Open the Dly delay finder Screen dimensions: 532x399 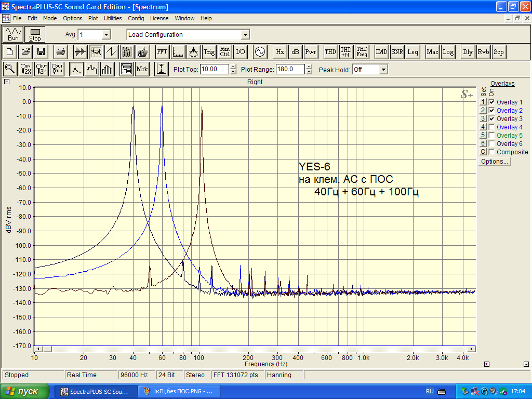pos(468,52)
